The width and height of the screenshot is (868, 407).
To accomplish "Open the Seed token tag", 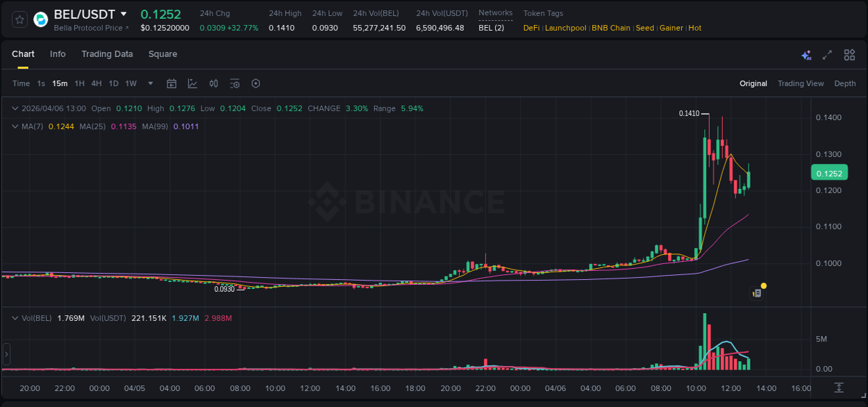I will pos(644,28).
